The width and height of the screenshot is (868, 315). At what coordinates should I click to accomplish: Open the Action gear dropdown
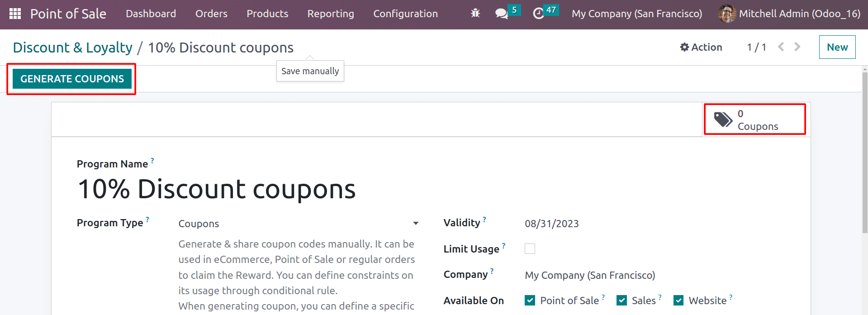point(701,47)
